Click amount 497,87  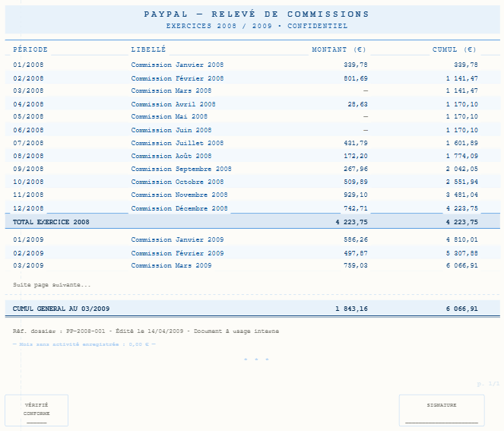[356, 253]
